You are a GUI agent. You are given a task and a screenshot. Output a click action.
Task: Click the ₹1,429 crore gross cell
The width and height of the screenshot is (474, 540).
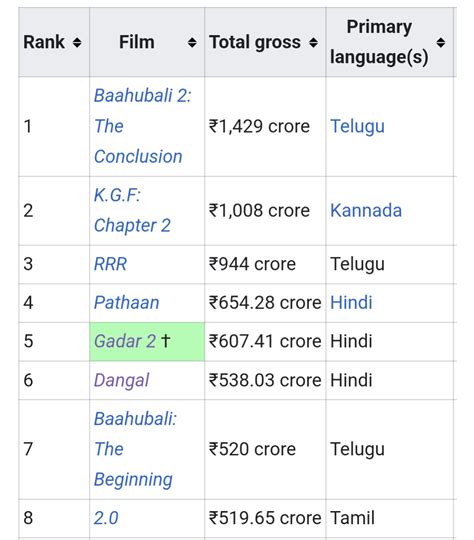[265, 126]
